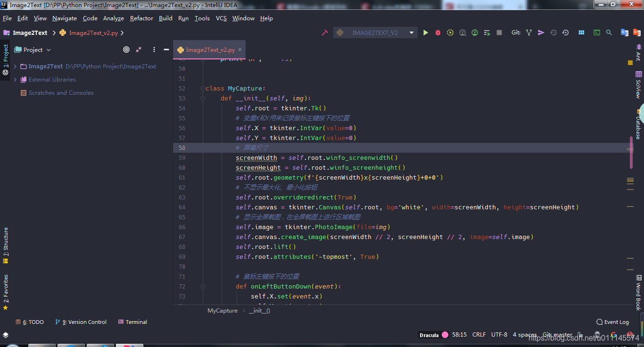Click the blue Translate plugin icon
This screenshot has width=644, height=347.
[x=624, y=33]
